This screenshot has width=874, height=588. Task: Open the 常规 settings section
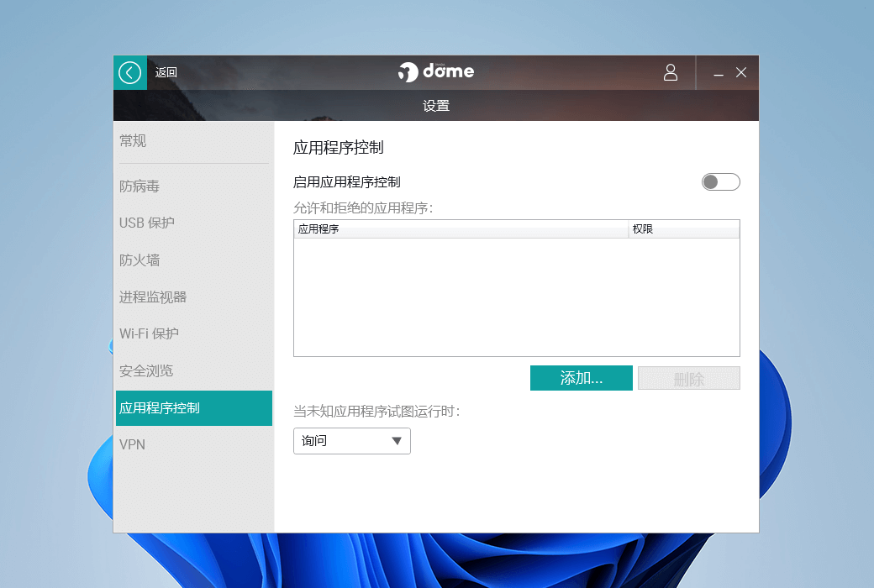133,141
